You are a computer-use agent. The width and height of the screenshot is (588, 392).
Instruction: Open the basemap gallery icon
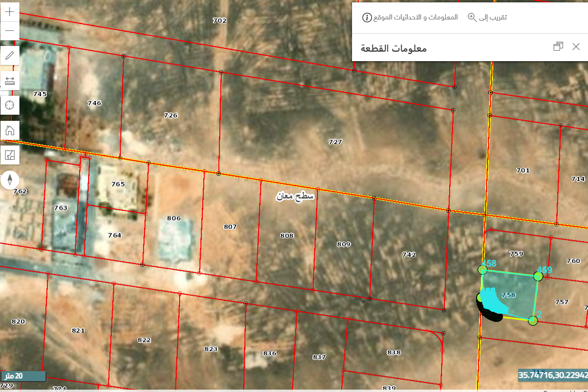pos(9,155)
